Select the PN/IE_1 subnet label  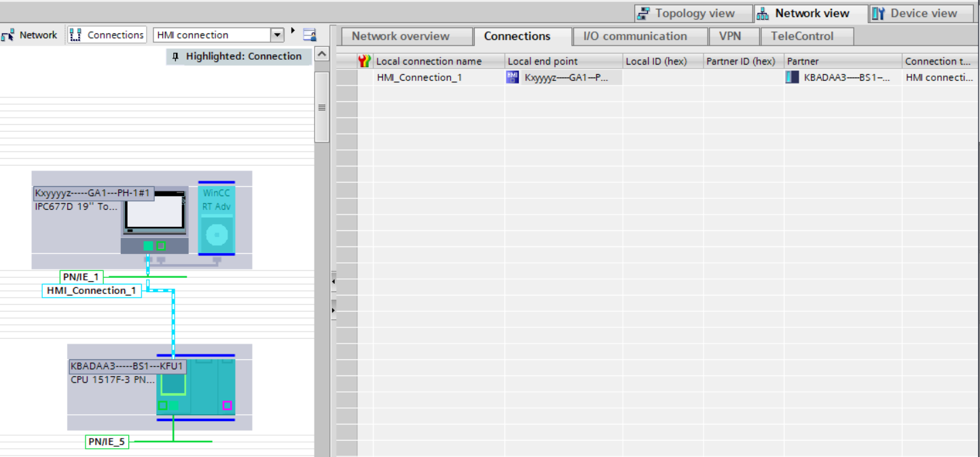pyautogui.click(x=81, y=276)
